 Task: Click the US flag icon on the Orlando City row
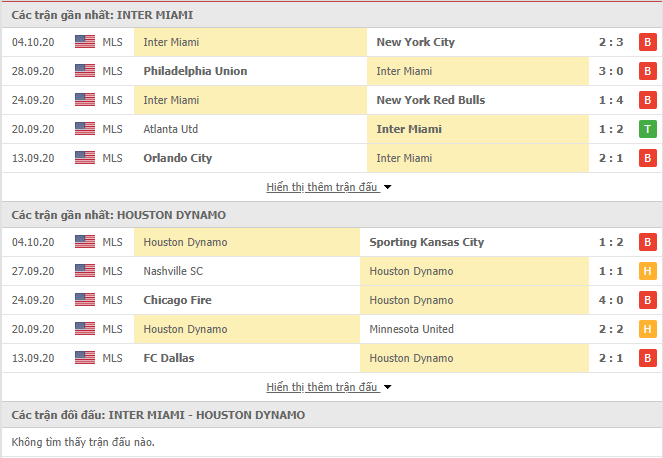click(x=85, y=158)
